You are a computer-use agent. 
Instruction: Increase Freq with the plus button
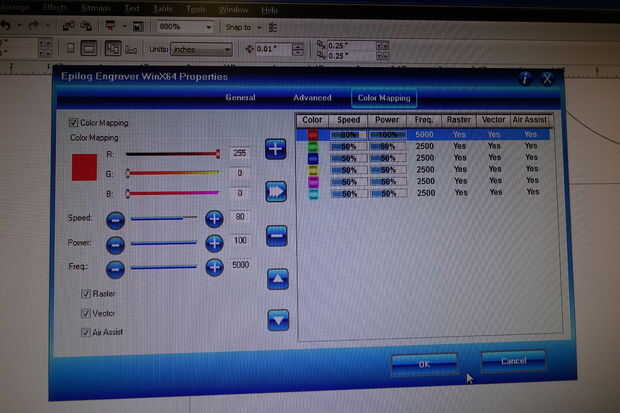click(215, 267)
